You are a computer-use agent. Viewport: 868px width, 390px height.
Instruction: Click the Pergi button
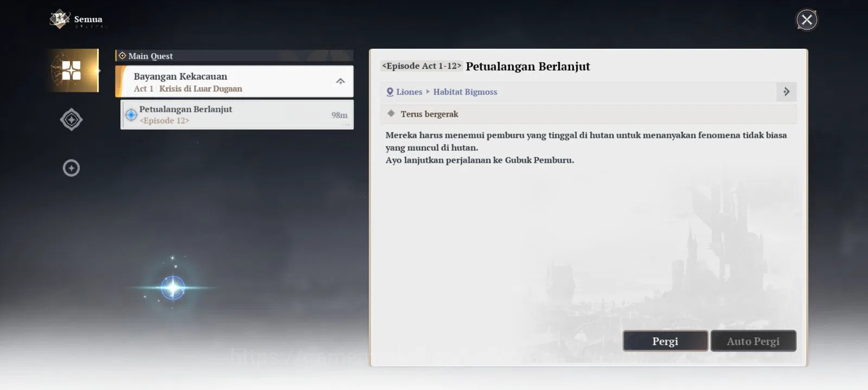click(x=665, y=341)
